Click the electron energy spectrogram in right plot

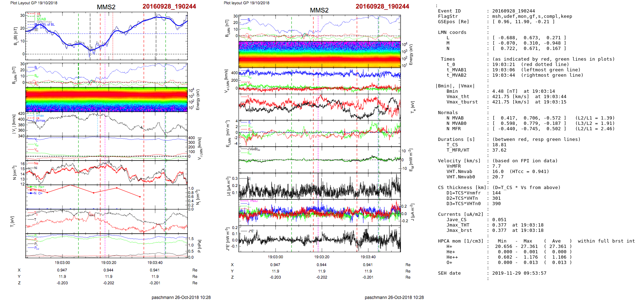tap(320, 54)
